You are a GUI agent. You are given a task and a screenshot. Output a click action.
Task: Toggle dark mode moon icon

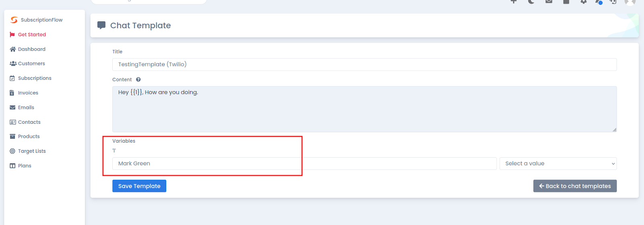[531, 2]
